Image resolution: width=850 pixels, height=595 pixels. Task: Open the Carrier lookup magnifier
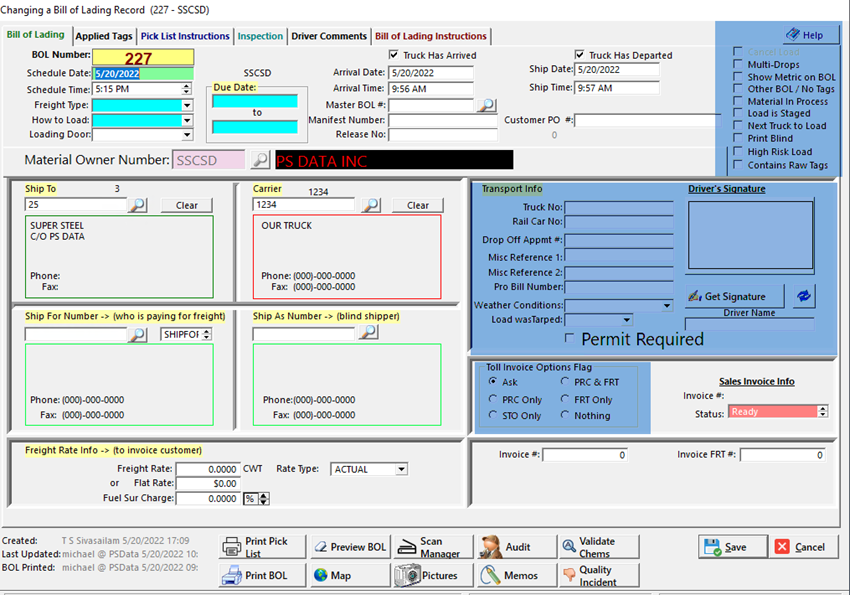(x=370, y=205)
